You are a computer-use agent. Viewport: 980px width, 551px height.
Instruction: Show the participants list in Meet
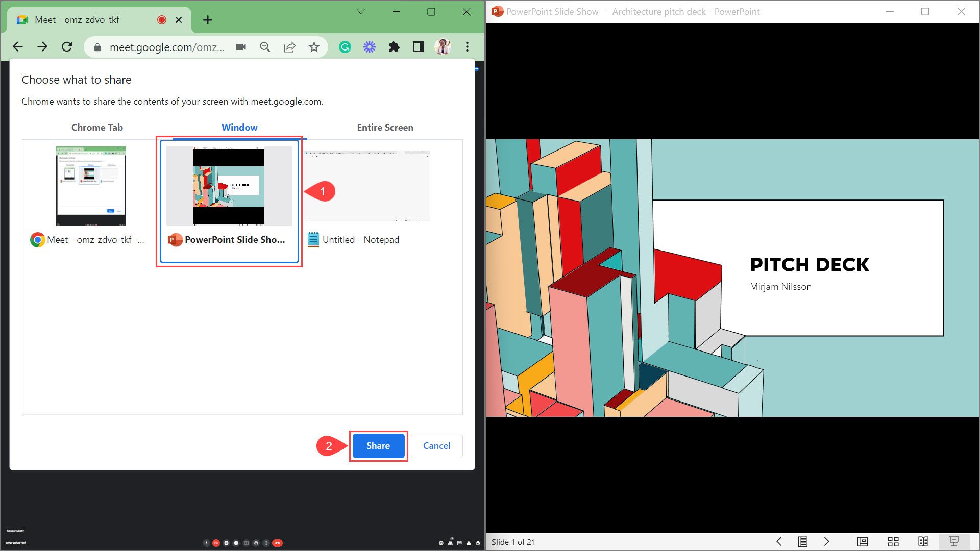point(450,542)
